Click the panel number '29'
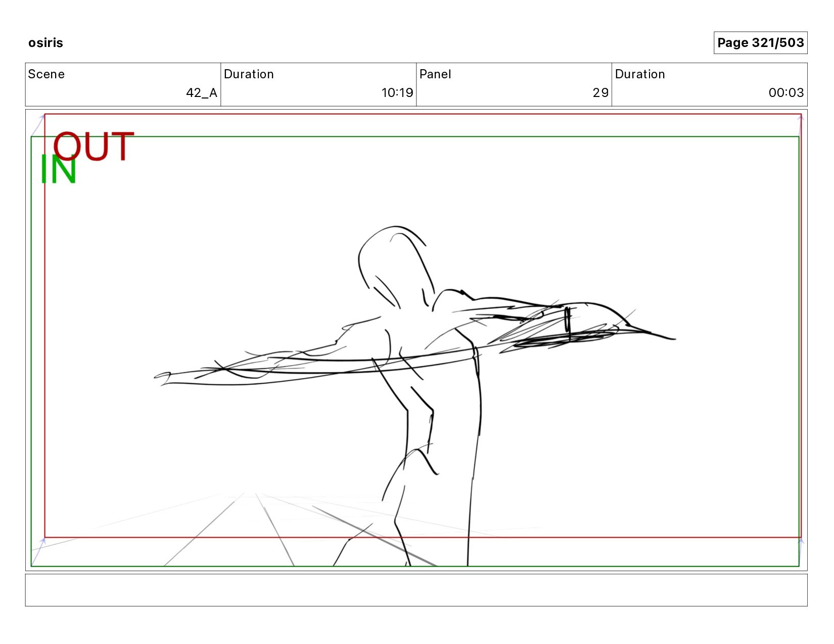The height and width of the screenshot is (644, 834). (x=600, y=92)
